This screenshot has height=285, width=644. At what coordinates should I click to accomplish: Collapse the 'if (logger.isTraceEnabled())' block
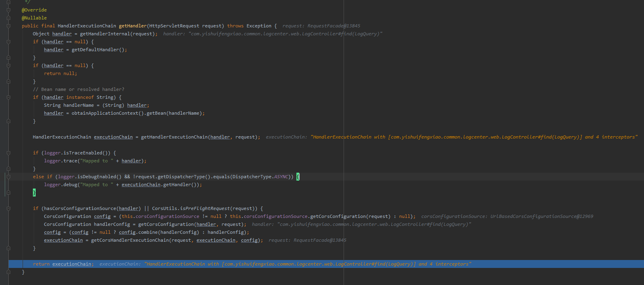point(8,153)
